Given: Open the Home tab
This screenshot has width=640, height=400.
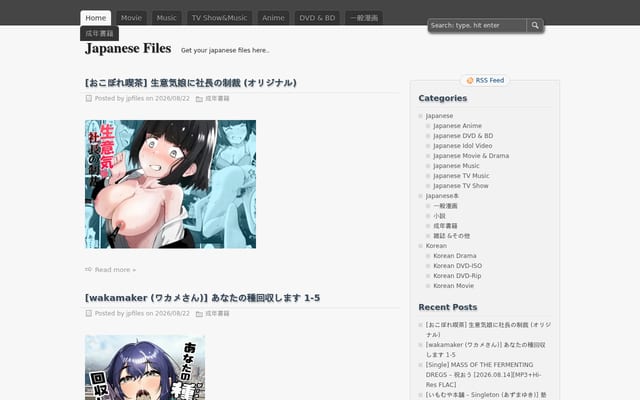Looking at the screenshot, I should click(96, 18).
